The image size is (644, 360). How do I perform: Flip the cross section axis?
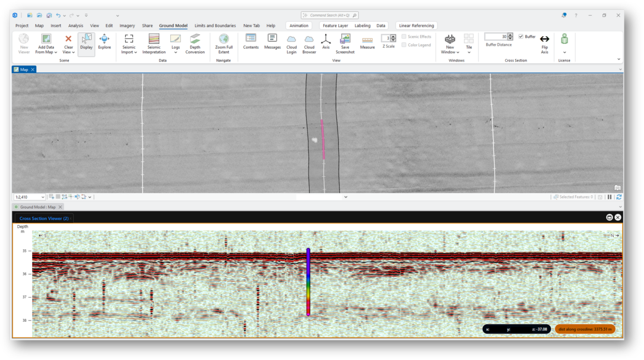[544, 39]
